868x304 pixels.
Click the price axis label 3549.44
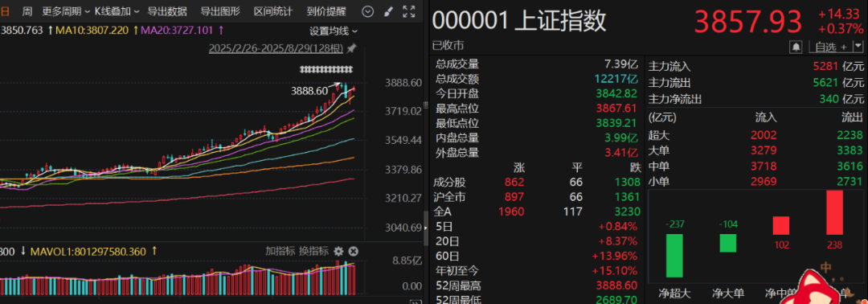pos(403,141)
